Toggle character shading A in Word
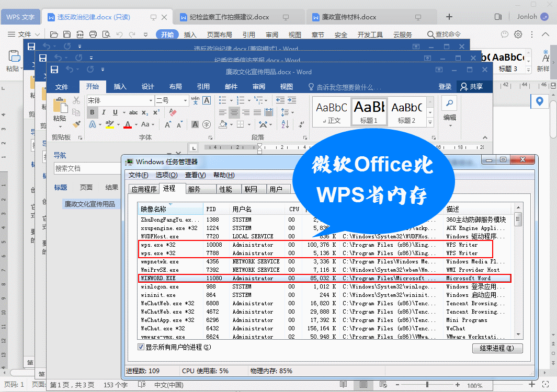The height and width of the screenshot is (392, 557). coord(195,124)
